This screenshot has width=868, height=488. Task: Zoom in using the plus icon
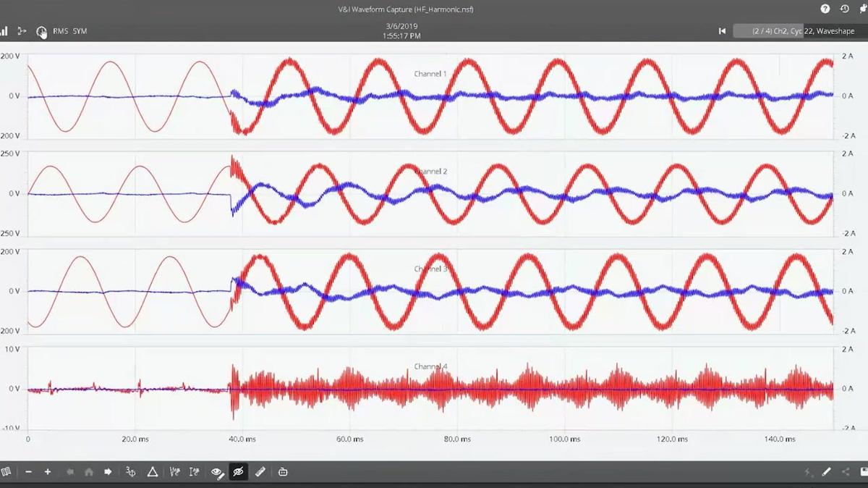click(47, 471)
